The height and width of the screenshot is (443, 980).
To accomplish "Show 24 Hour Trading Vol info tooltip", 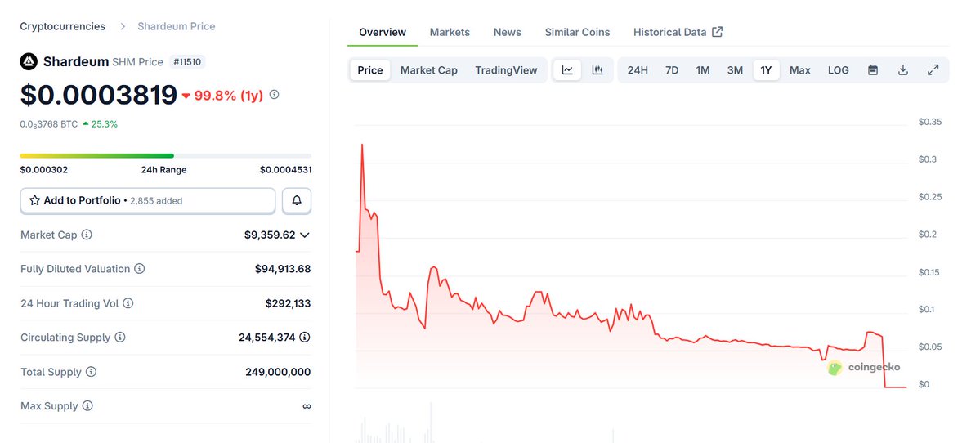I will pyautogui.click(x=128, y=303).
